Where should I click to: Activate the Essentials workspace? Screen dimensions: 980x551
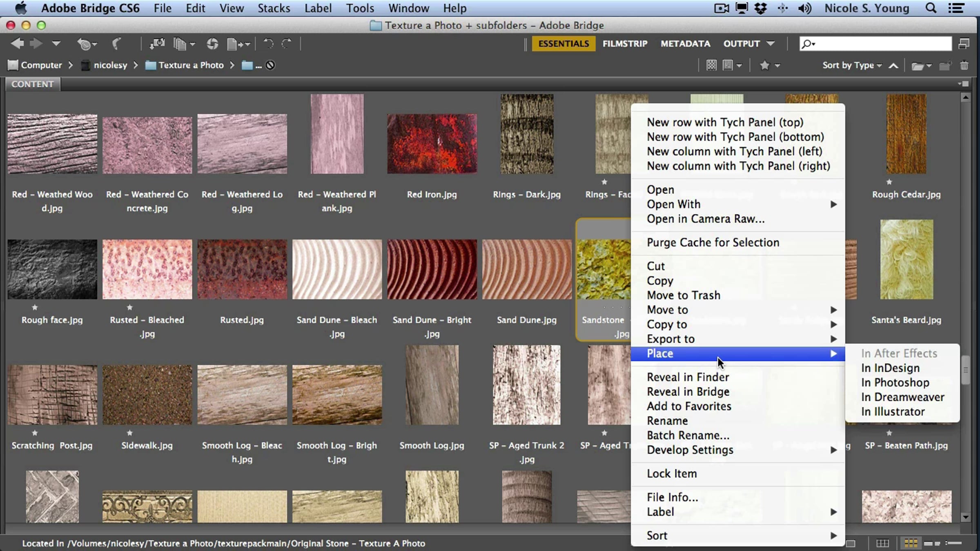[x=563, y=44]
